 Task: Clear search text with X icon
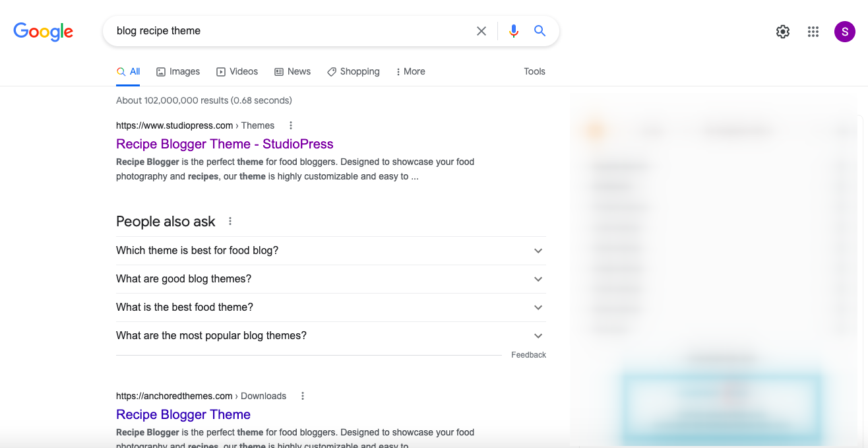coord(481,31)
